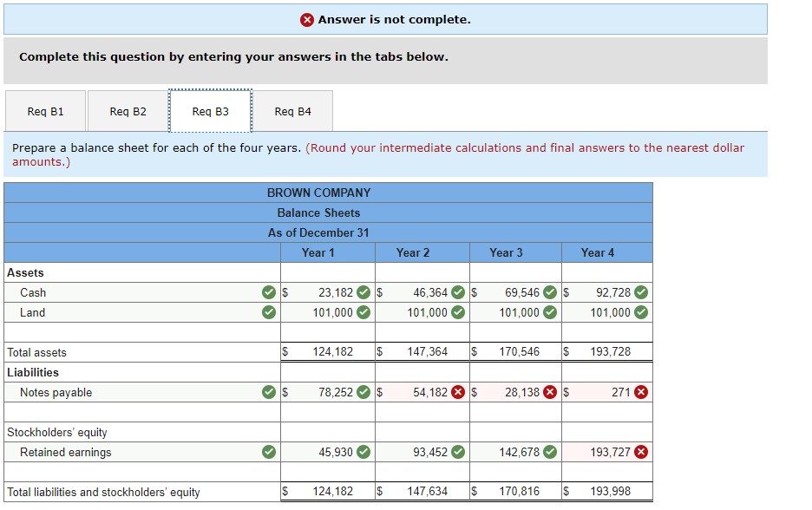Open the Req B4 tab

[x=292, y=110]
